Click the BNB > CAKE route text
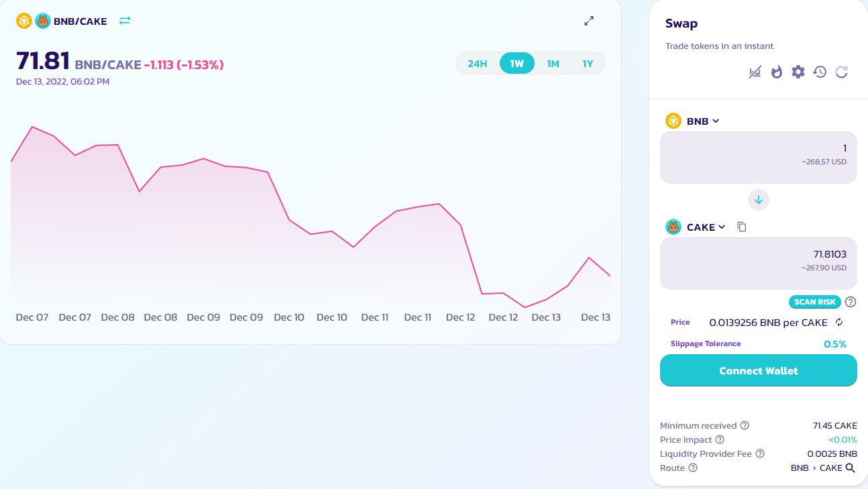Viewport: 868px width, 489px height. coord(816,468)
